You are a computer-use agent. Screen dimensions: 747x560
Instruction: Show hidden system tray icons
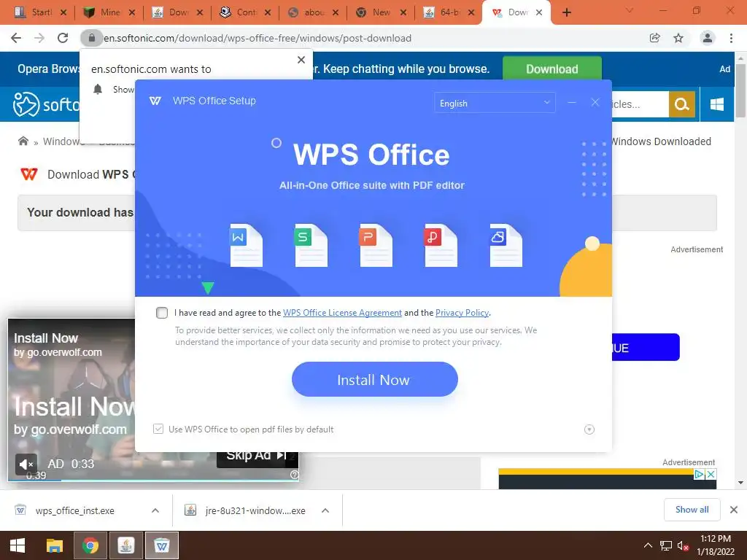click(x=648, y=545)
